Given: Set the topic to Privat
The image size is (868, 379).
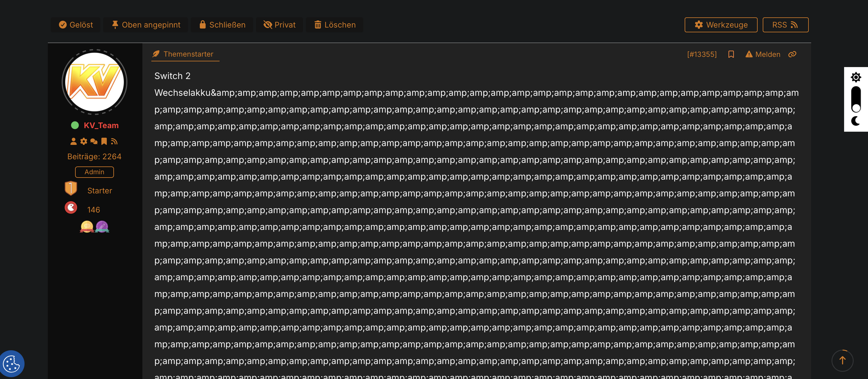Looking at the screenshot, I should pos(280,25).
